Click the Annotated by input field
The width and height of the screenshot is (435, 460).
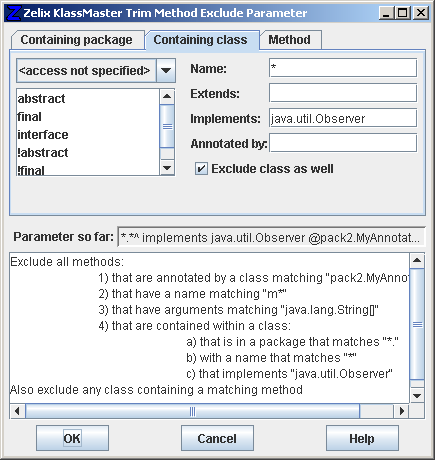(343, 143)
